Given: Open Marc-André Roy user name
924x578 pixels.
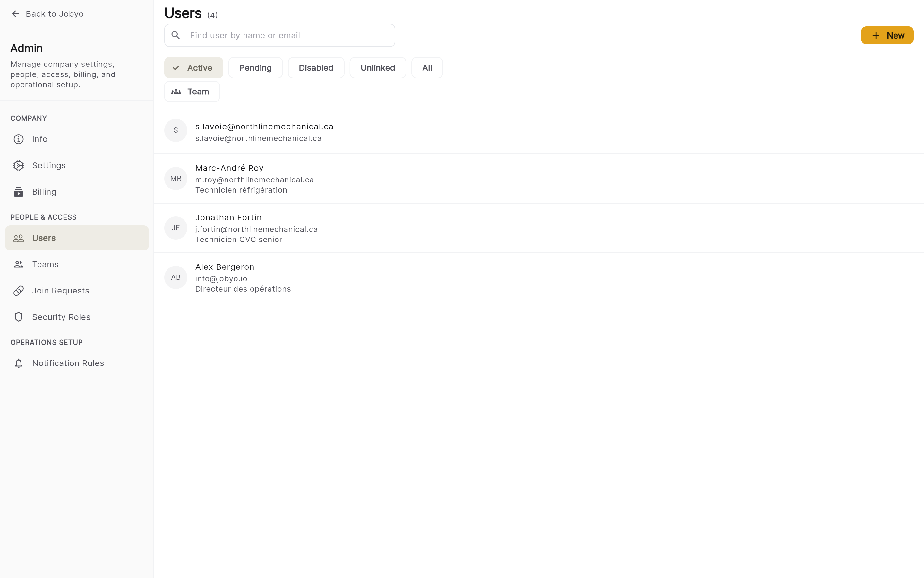Looking at the screenshot, I should tap(229, 168).
